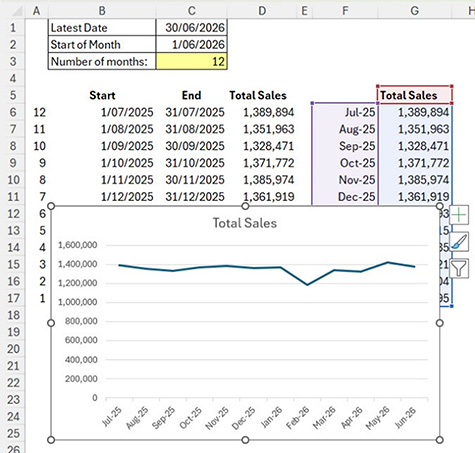475x453 pixels.
Task: Select cell A17 showing 1
Action: (x=36, y=298)
